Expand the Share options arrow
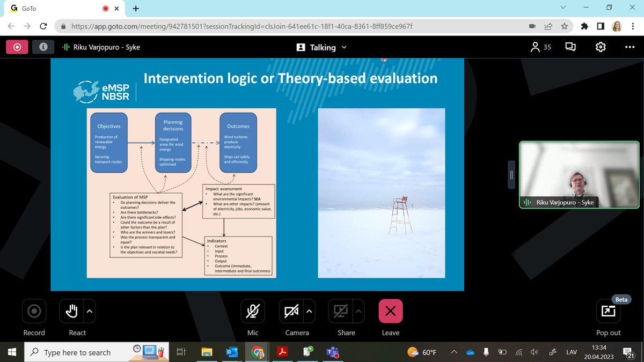The image size is (644, 362). 358,311
